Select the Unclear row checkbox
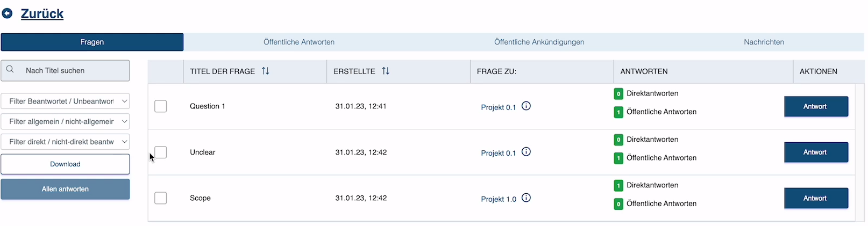The image size is (868, 226). coord(160,152)
